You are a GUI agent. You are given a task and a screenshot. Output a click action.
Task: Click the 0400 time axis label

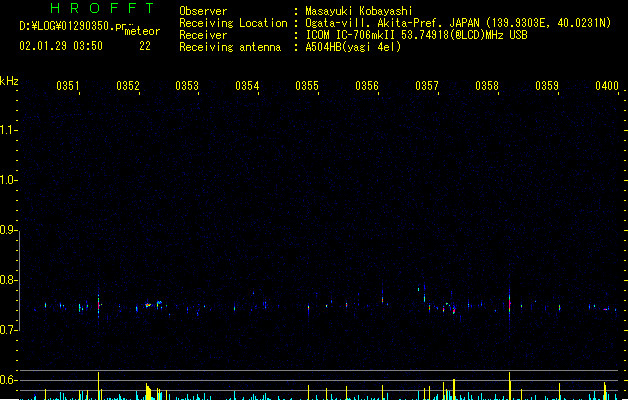pos(607,85)
